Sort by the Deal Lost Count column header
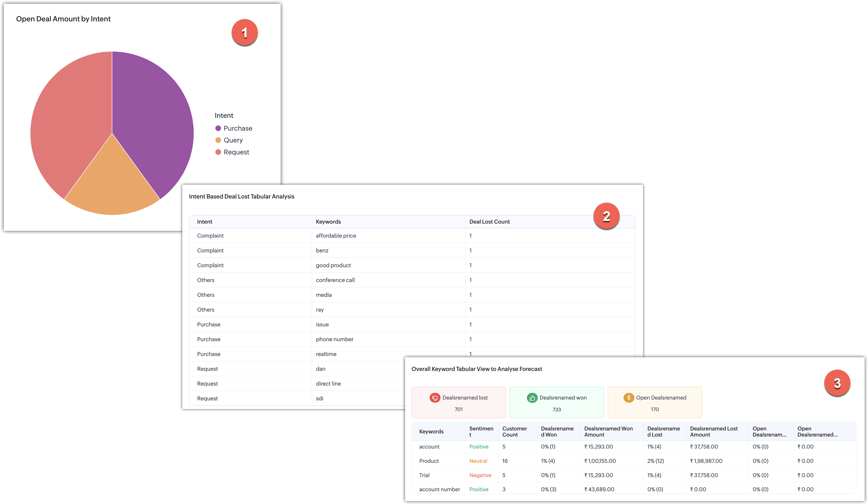This screenshot has width=868, height=504. 489,222
